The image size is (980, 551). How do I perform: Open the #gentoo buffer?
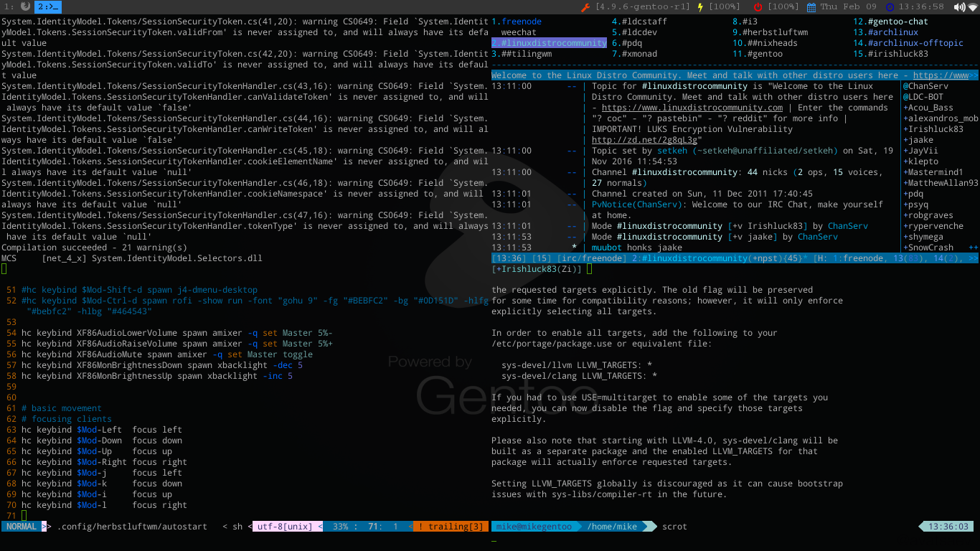point(758,54)
